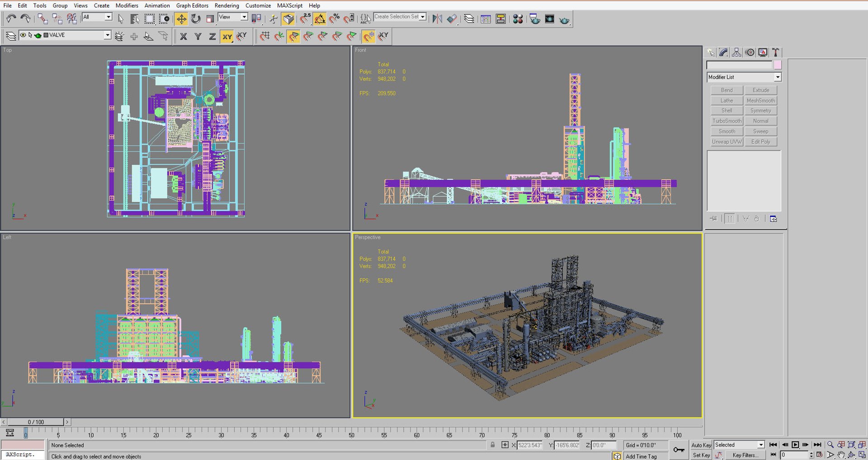Open the Create Selection Set dropdown
Viewport: 868px width, 460px height.
pos(423,17)
